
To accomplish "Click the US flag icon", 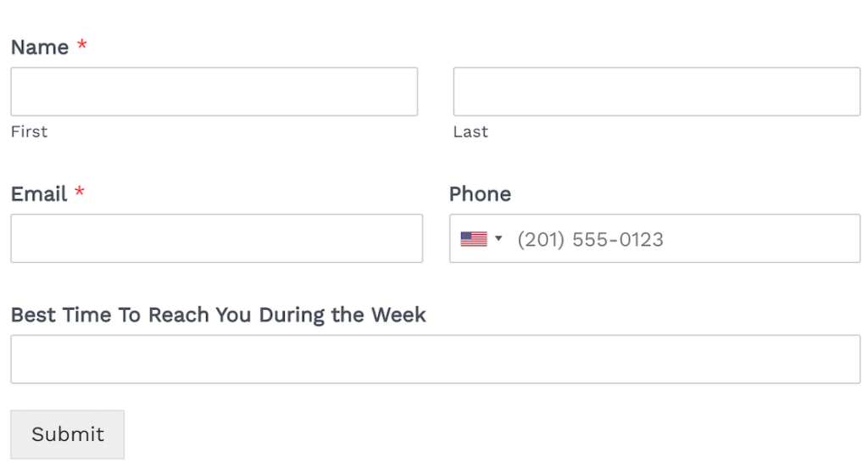I will click(x=474, y=239).
